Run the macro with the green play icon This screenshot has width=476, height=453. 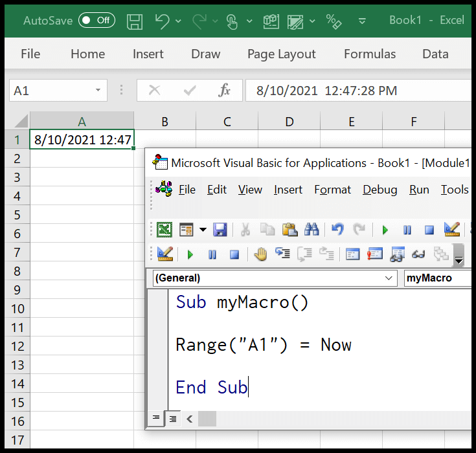(x=385, y=230)
